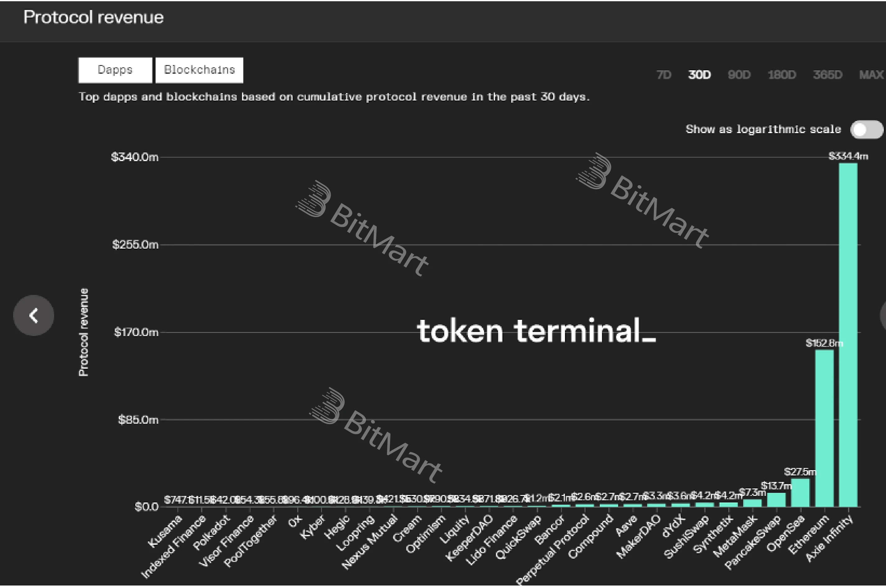Click the PancakeSwap revenue bar
The height and width of the screenshot is (588, 886).
tap(776, 500)
